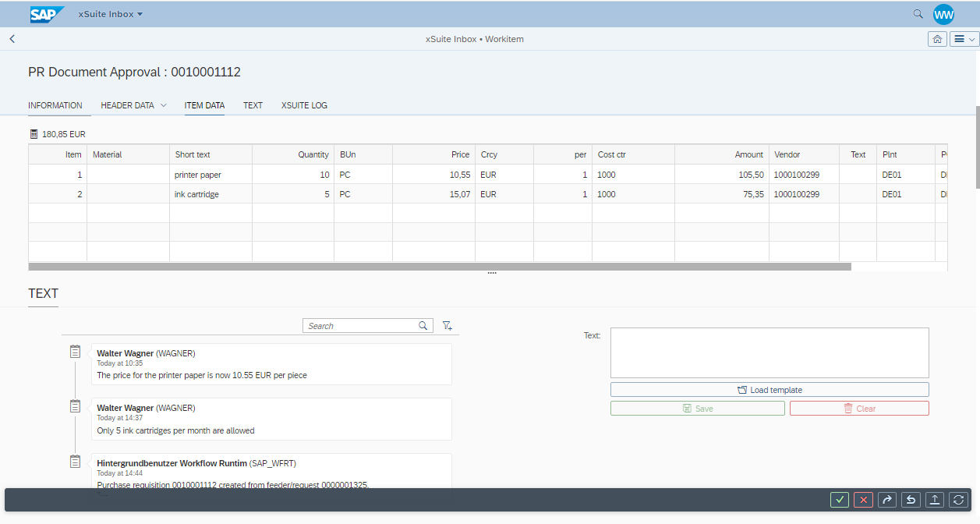The image size is (980, 524).
Task: Open the filter icon beside the comment search
Action: (x=447, y=325)
